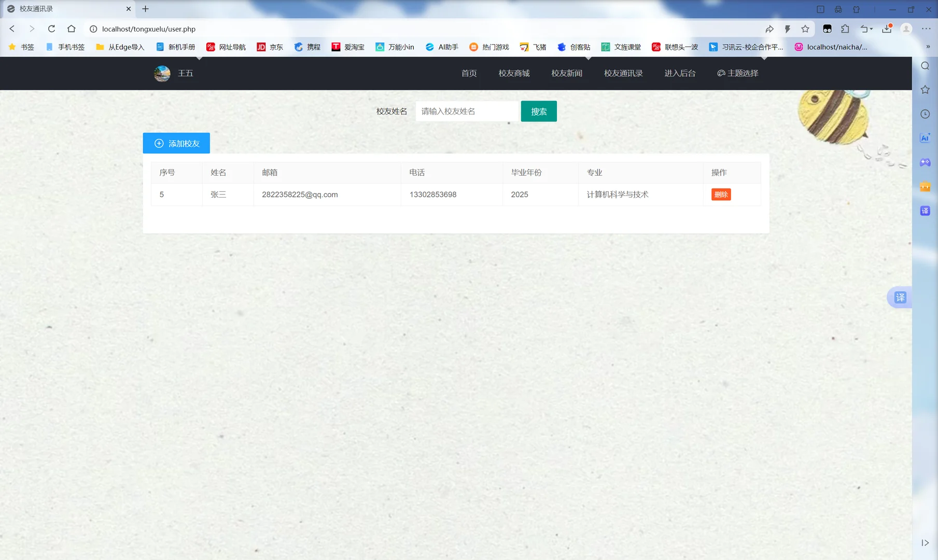This screenshot has width=938, height=560.
Task: Bookmark this page with the star icon
Action: [805, 29]
